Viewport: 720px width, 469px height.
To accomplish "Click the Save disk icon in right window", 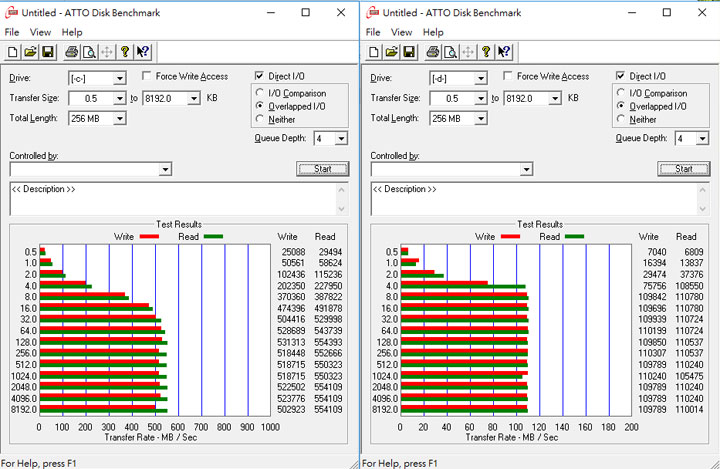I will point(409,52).
